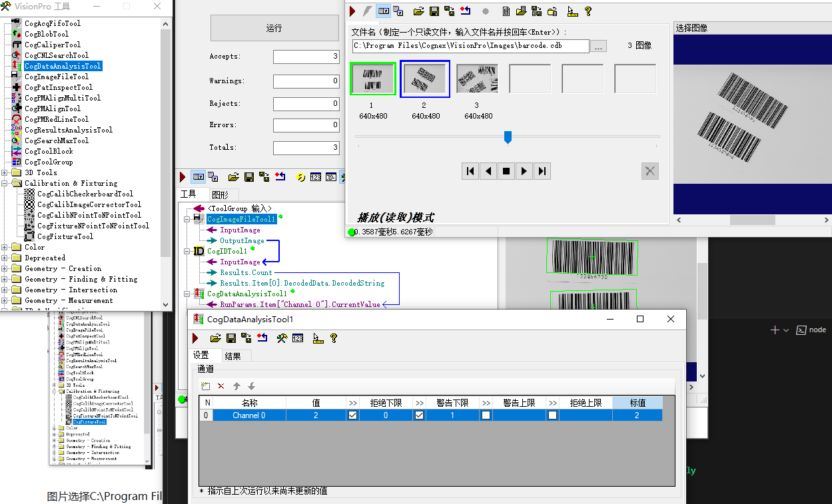Browse for a file with the ... button

pyautogui.click(x=599, y=46)
